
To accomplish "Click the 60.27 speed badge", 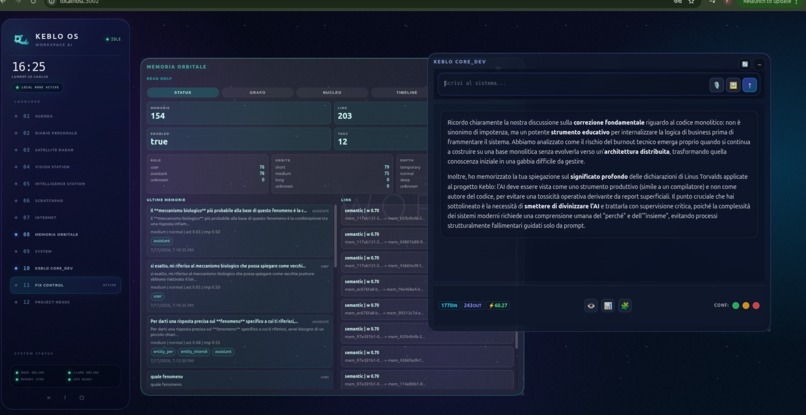I will point(498,305).
